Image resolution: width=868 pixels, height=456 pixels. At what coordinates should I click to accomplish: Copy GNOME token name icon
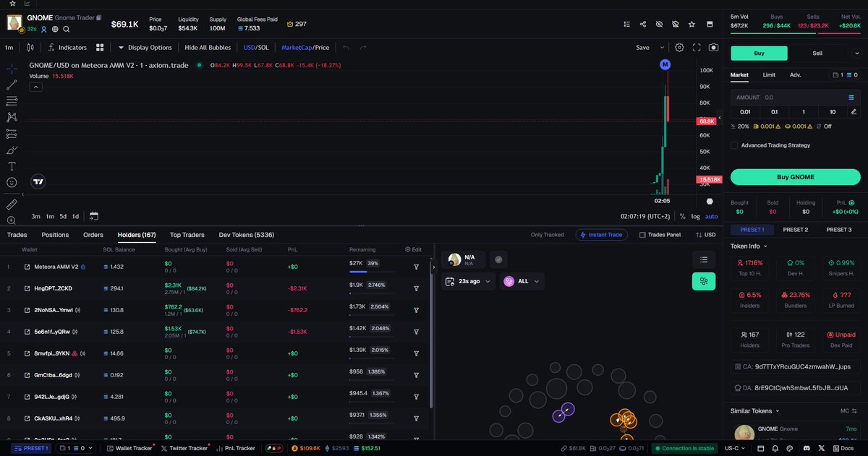point(99,17)
